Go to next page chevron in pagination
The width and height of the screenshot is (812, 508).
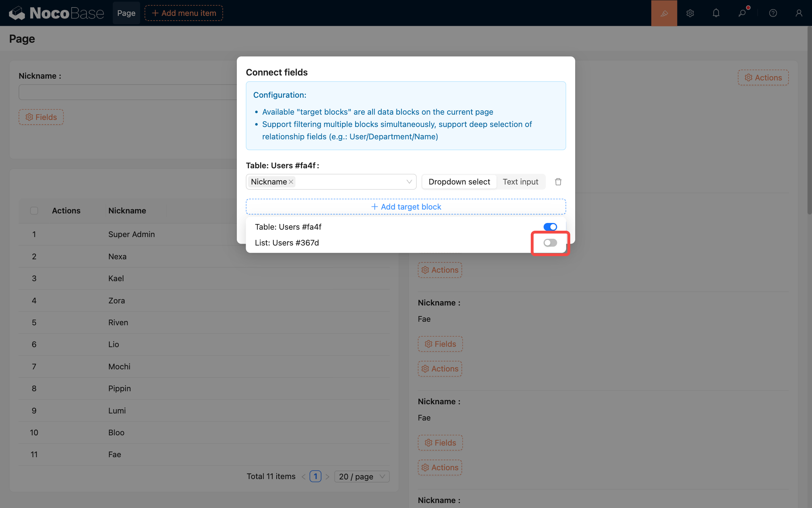coord(327,477)
